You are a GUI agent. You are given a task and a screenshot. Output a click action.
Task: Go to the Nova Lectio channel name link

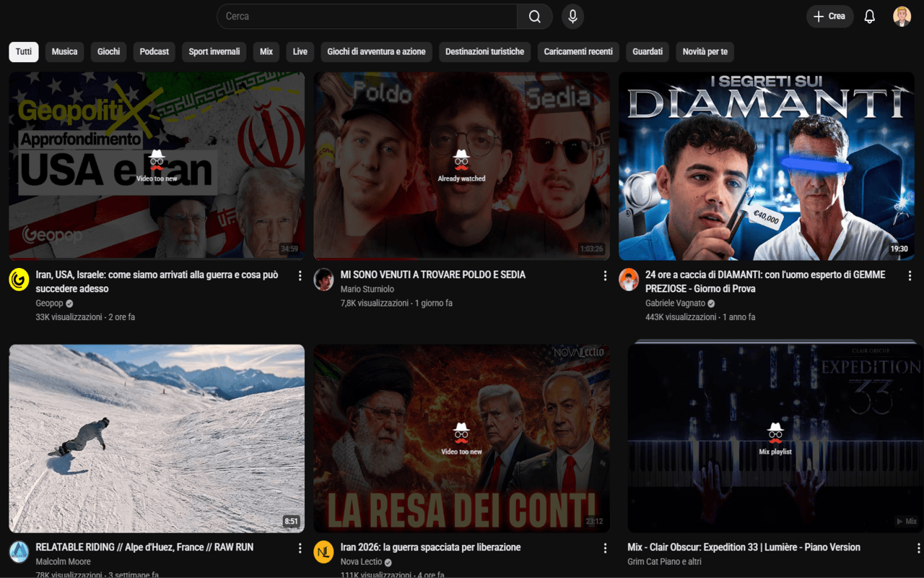point(361,562)
